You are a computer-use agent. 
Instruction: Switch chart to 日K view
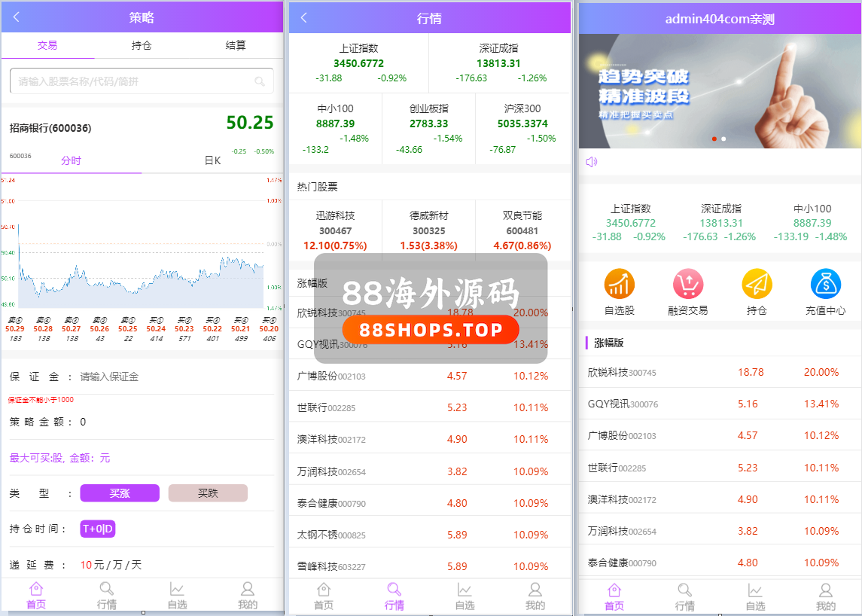point(212,160)
